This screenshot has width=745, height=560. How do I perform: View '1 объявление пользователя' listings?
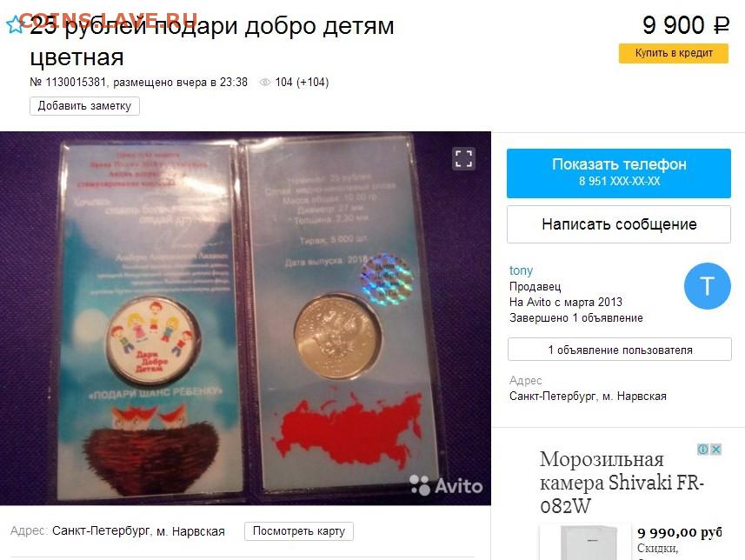(x=620, y=350)
